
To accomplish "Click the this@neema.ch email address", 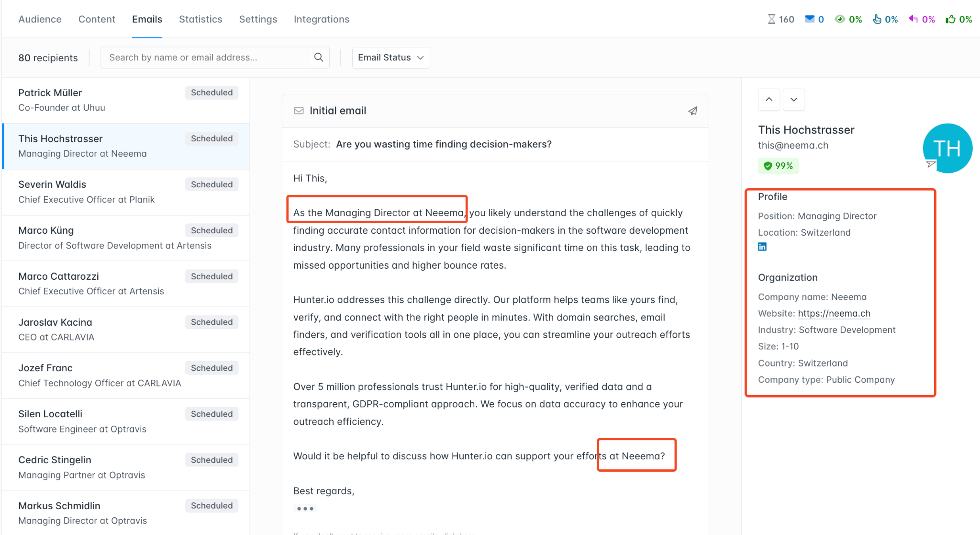I will tap(793, 145).
